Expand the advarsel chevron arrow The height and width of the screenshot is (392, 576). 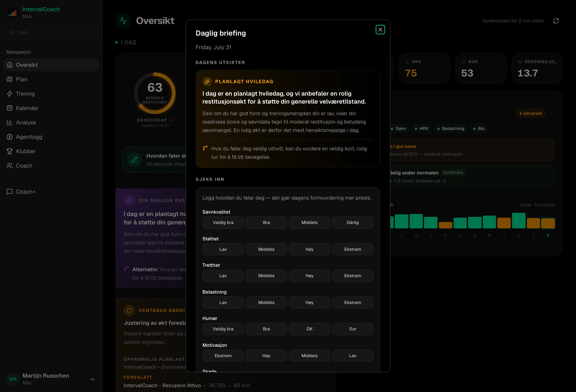[552, 113]
